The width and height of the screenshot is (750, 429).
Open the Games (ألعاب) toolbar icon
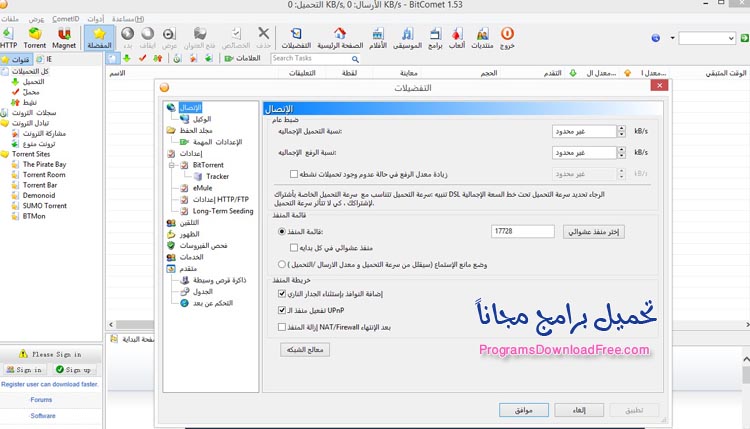457,38
